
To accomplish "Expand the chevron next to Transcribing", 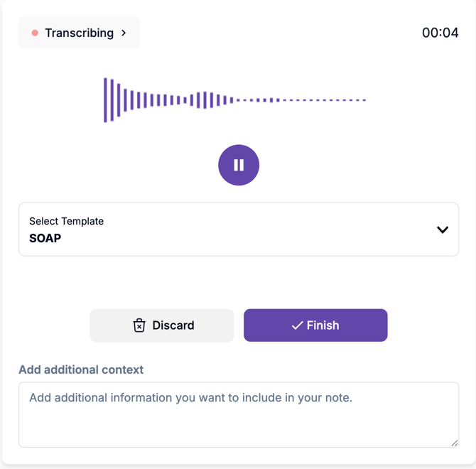I will tap(124, 33).
